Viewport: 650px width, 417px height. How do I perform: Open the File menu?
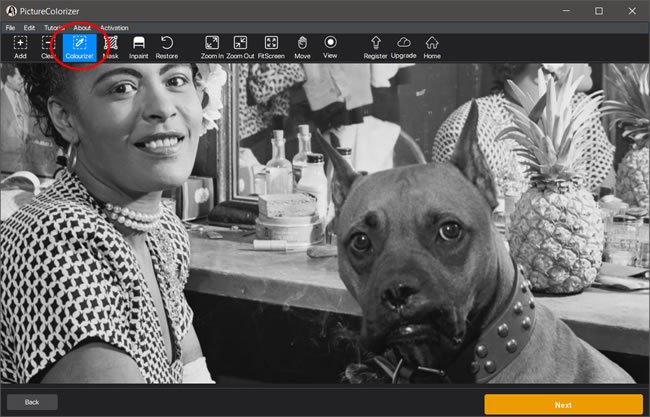[x=10, y=28]
